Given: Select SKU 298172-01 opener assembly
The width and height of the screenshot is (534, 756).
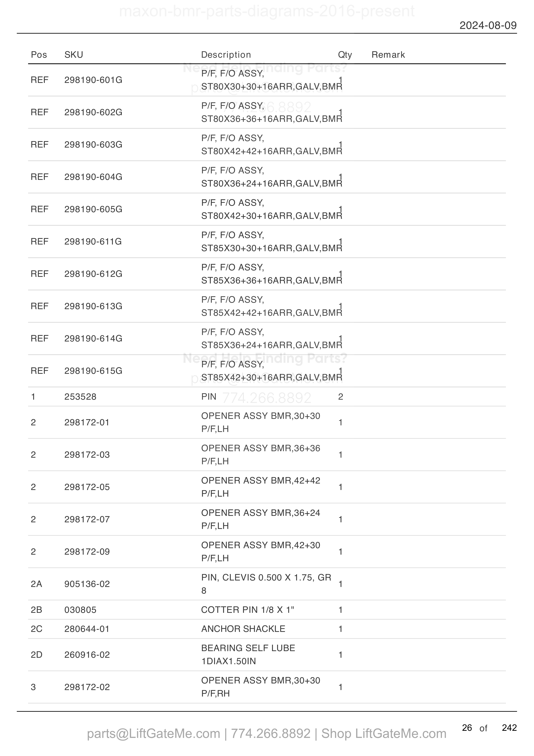Looking at the screenshot, I should (87, 422).
